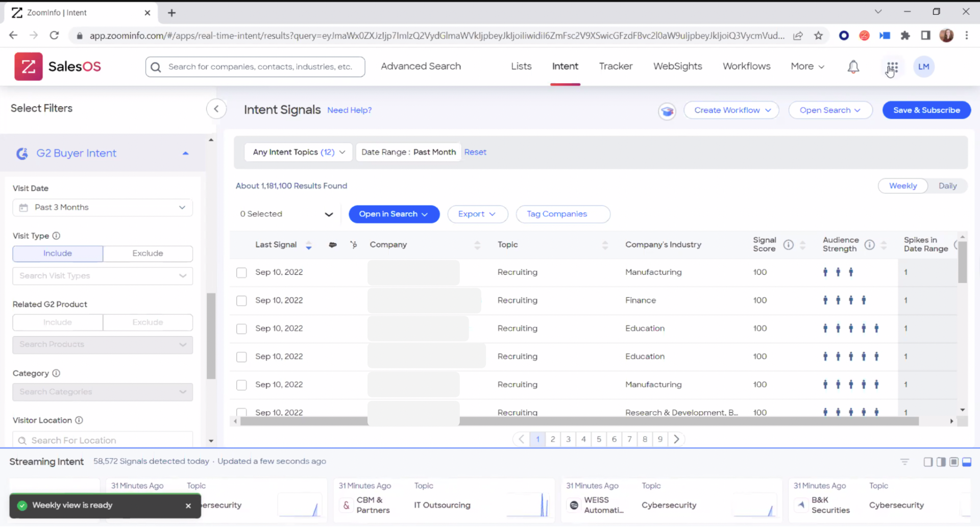Image resolution: width=980 pixels, height=530 pixels.
Task: Click the Date Range: Past Month filter
Action: (x=408, y=152)
